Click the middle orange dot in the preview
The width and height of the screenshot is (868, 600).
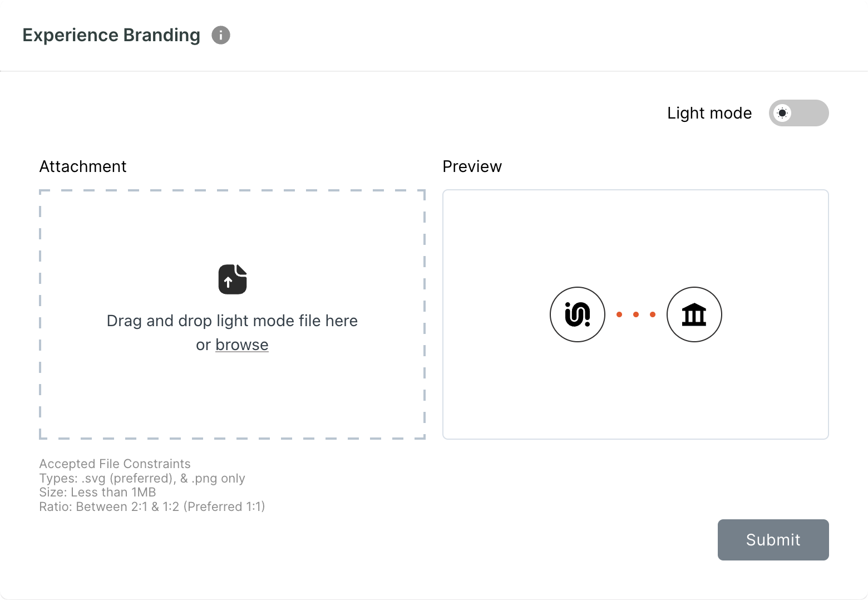pyautogui.click(x=636, y=314)
